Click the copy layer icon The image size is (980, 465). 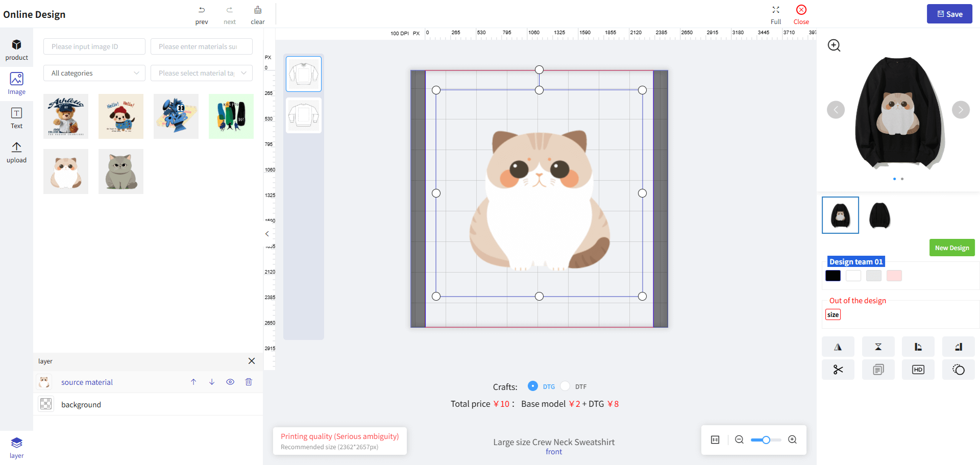(x=878, y=370)
